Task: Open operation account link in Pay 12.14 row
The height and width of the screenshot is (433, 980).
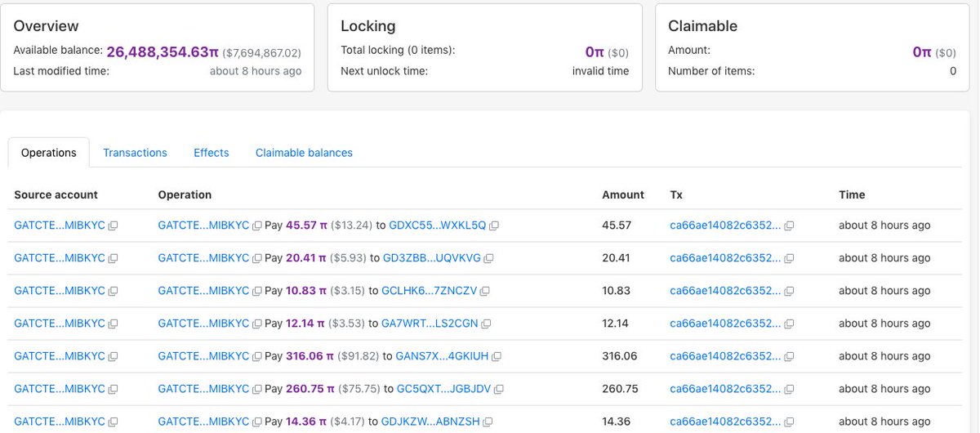Action: coord(203,324)
